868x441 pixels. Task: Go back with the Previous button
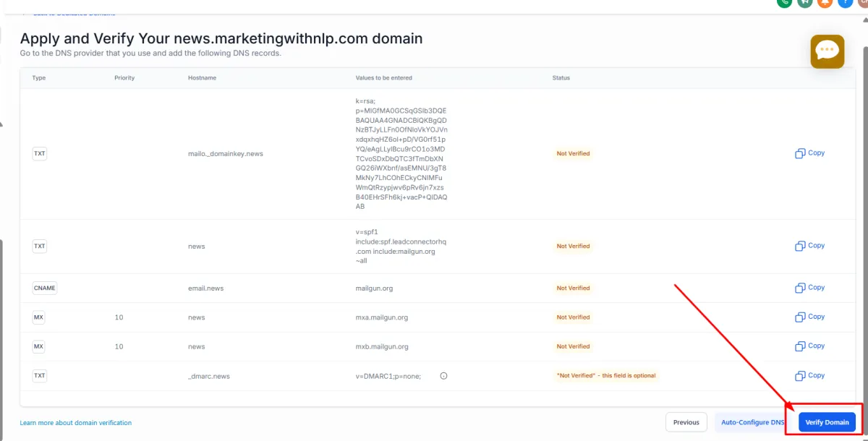686,422
